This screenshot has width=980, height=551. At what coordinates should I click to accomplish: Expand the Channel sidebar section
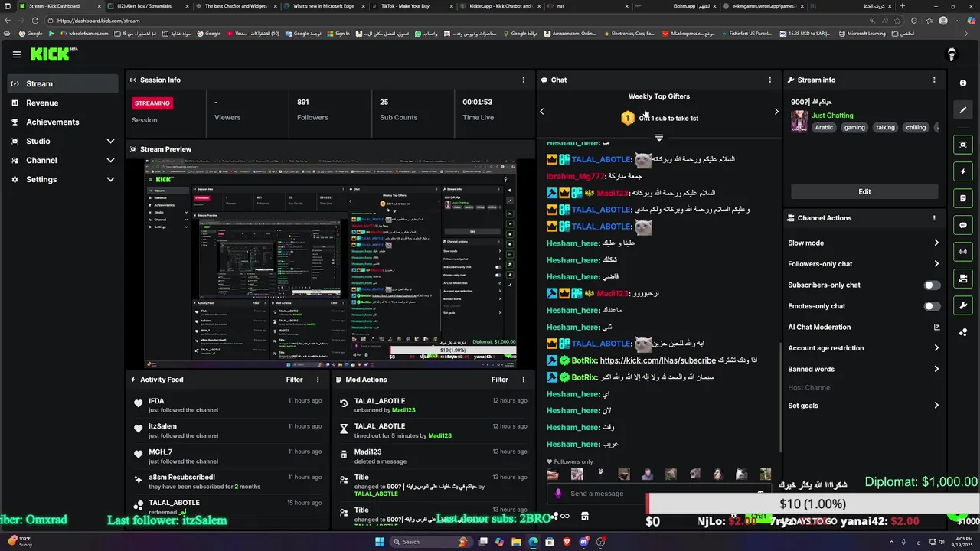[64, 161]
